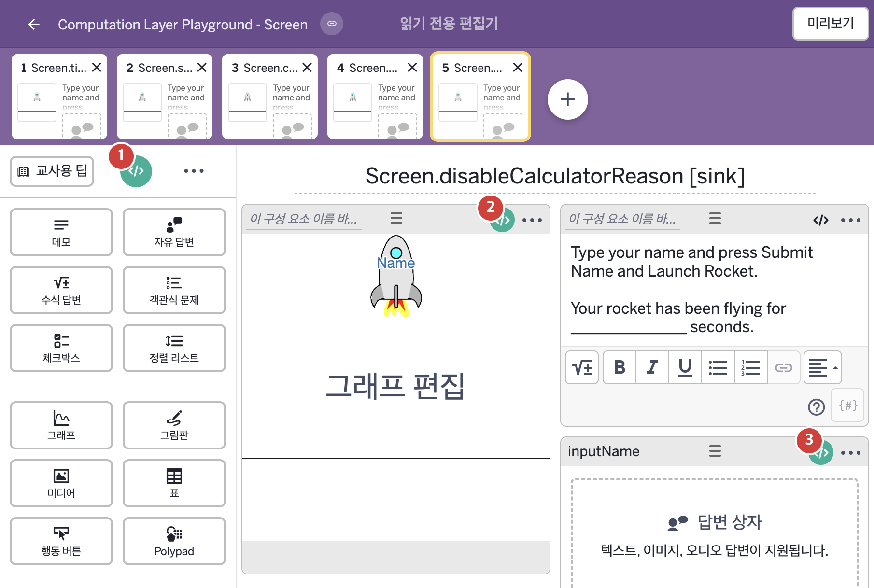Toggle numbered list formatting
The width and height of the screenshot is (874, 588).
751,367
